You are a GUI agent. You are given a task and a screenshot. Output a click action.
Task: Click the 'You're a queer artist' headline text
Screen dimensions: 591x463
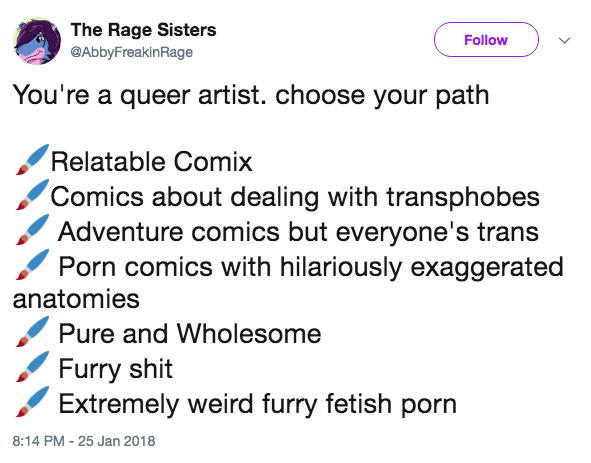[x=251, y=95]
